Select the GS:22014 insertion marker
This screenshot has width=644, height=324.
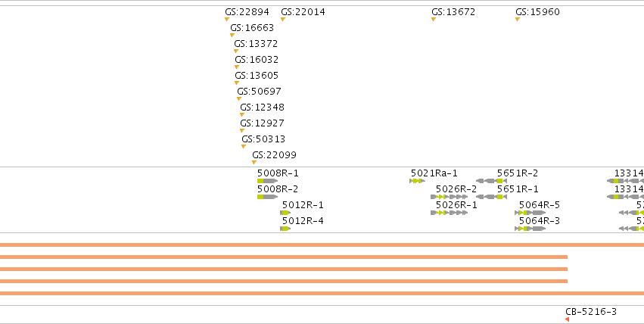(282, 19)
